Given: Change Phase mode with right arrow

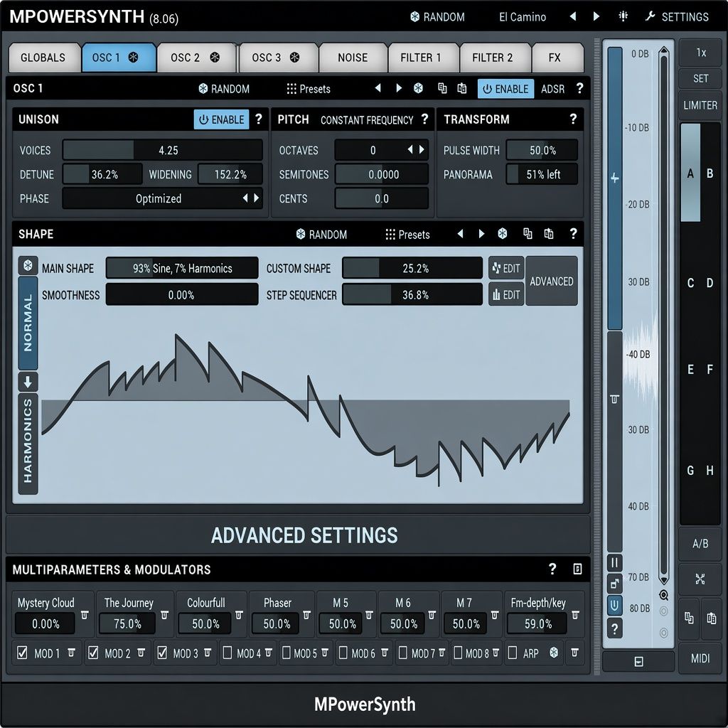Looking at the screenshot, I should 256,198.
